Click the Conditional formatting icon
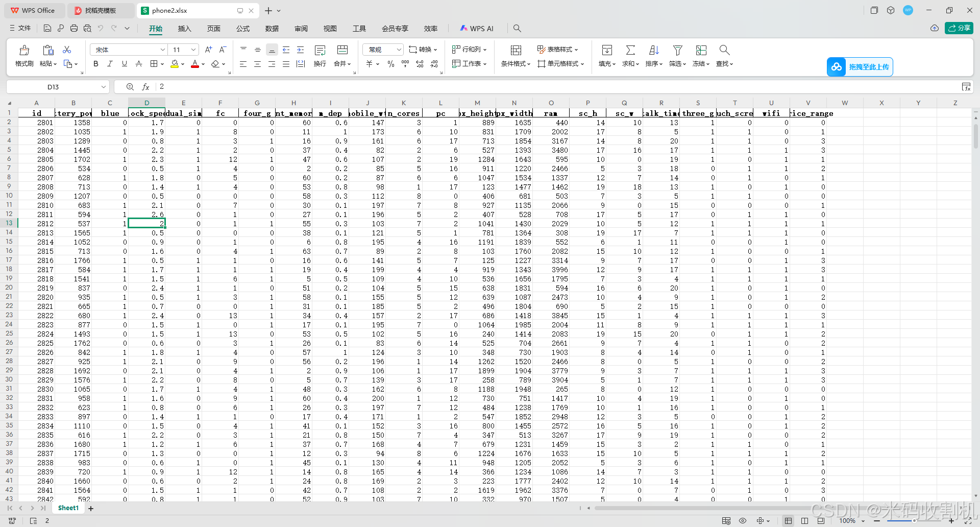This screenshot has height=527, width=980. [516, 50]
